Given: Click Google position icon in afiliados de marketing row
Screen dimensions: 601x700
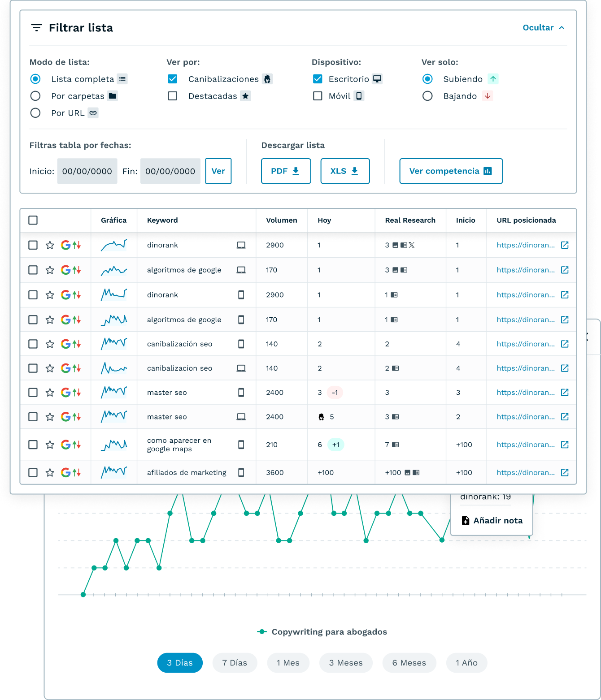Looking at the screenshot, I should click(x=66, y=472).
